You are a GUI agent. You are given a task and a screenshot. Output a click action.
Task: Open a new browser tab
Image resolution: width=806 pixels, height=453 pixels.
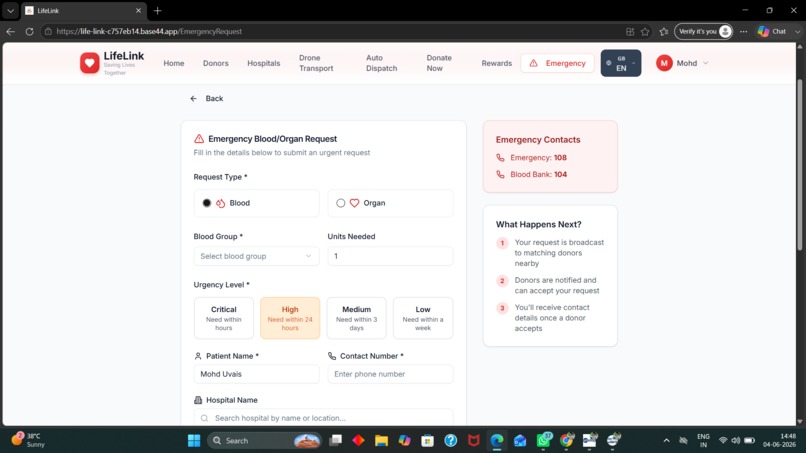point(158,10)
